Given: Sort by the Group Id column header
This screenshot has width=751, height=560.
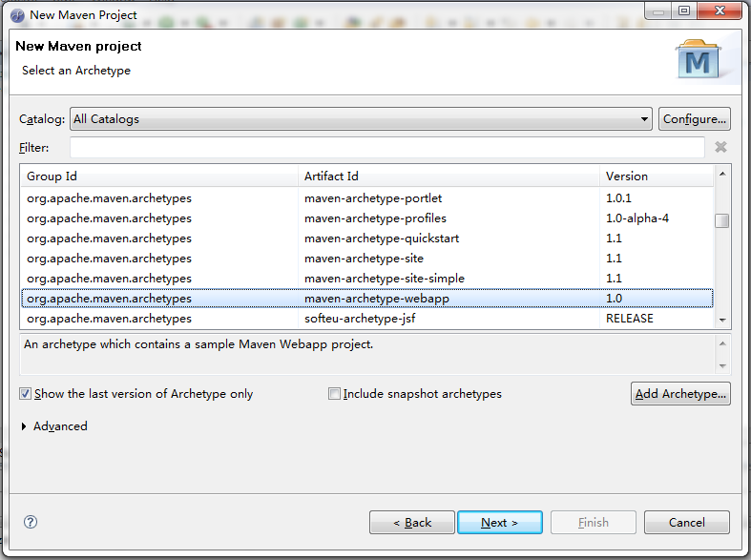Looking at the screenshot, I should pyautogui.click(x=159, y=176).
